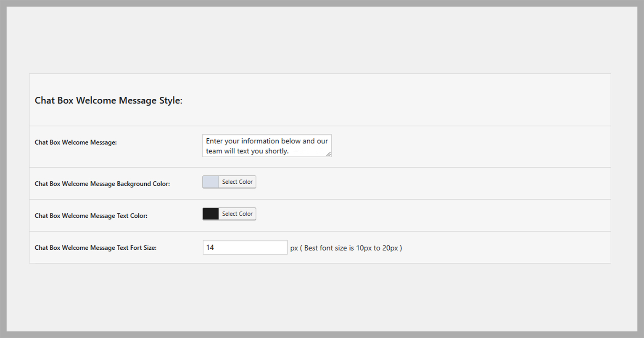This screenshot has height=338, width=644.
Task: Place cursor in 'Enter your information below' line
Action: click(267, 141)
